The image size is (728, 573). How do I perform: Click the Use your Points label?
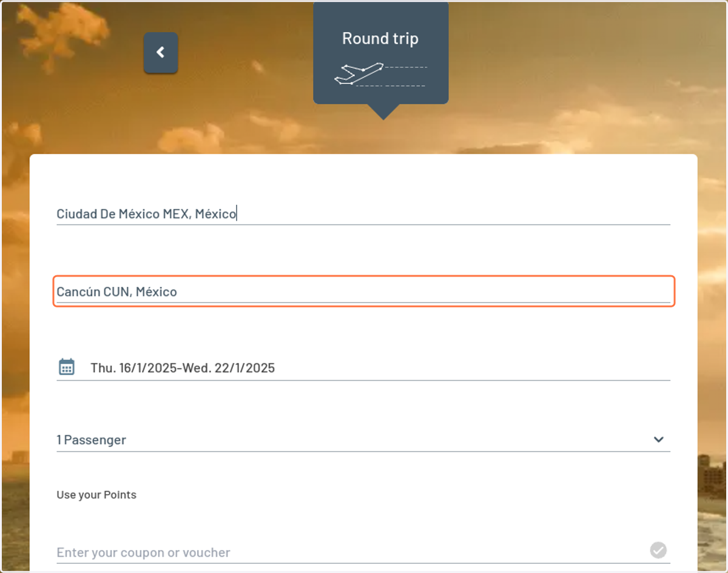(x=96, y=495)
